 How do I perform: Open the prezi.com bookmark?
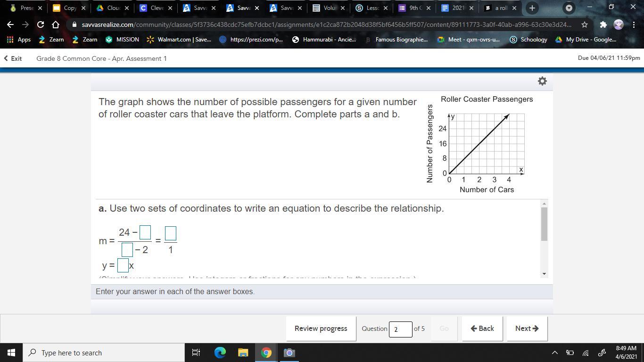[x=251, y=40]
